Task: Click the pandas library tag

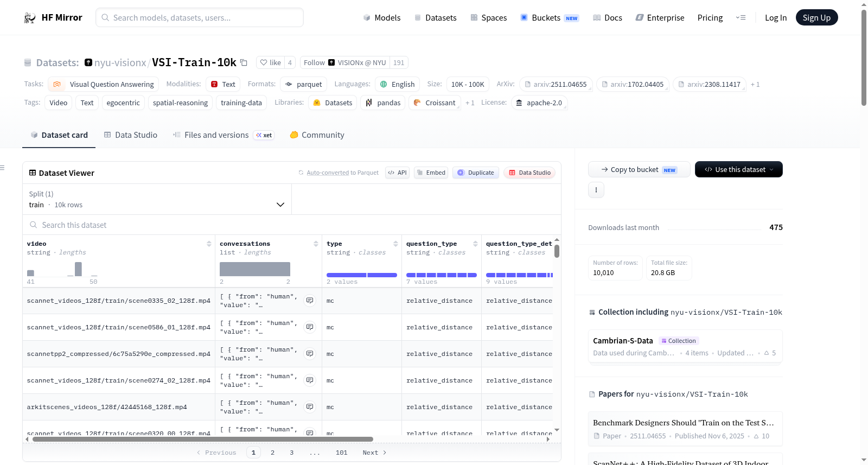Action: point(383,103)
